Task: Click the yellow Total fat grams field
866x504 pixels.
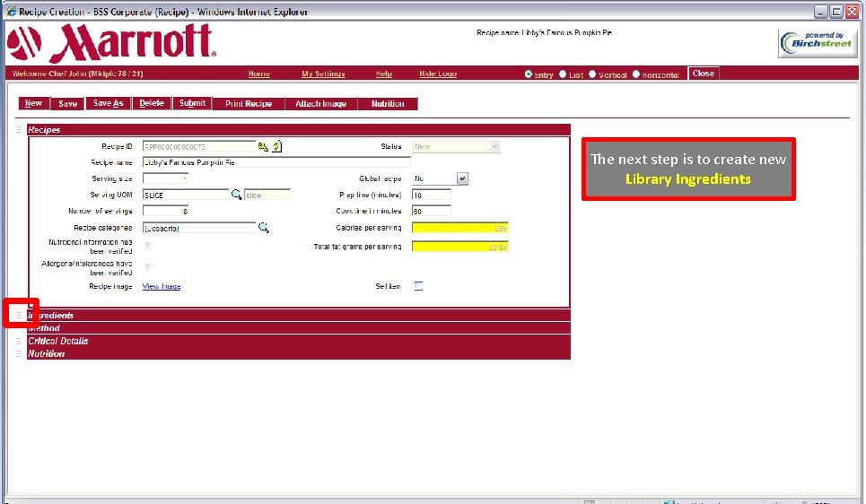Action: [x=460, y=247]
